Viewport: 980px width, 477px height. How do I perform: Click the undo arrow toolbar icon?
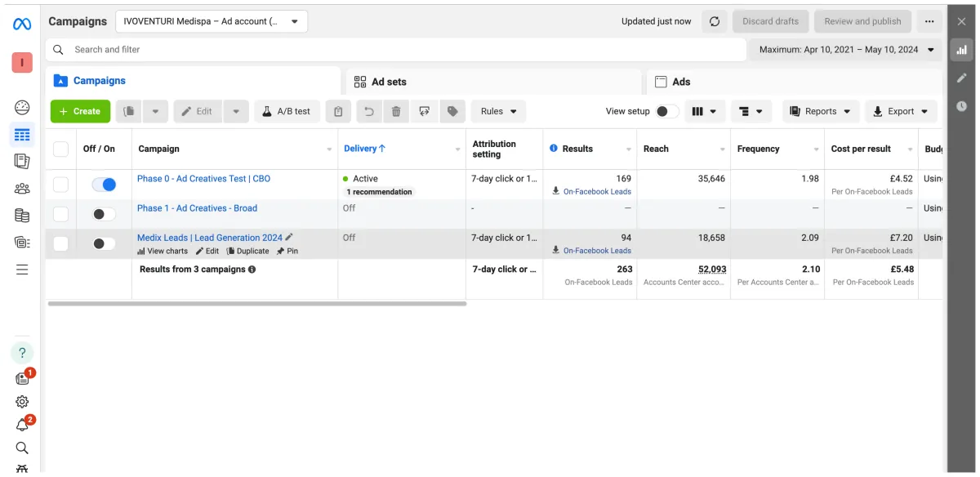click(369, 111)
